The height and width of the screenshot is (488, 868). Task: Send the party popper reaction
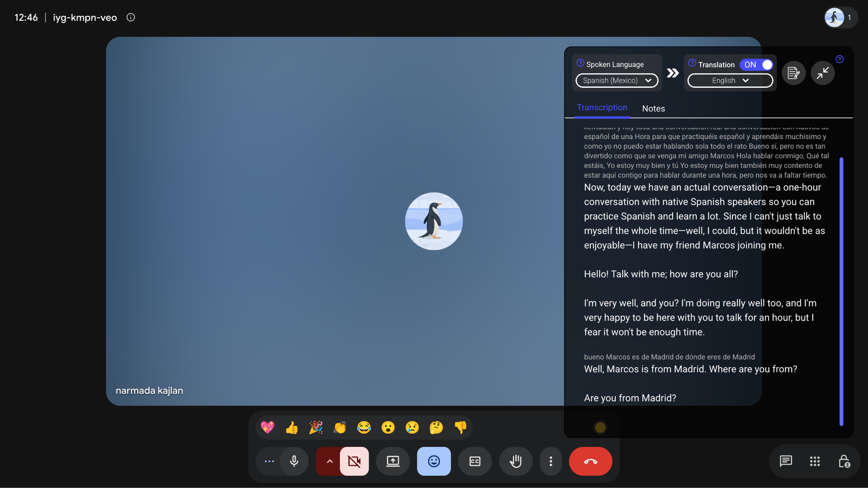(x=316, y=427)
